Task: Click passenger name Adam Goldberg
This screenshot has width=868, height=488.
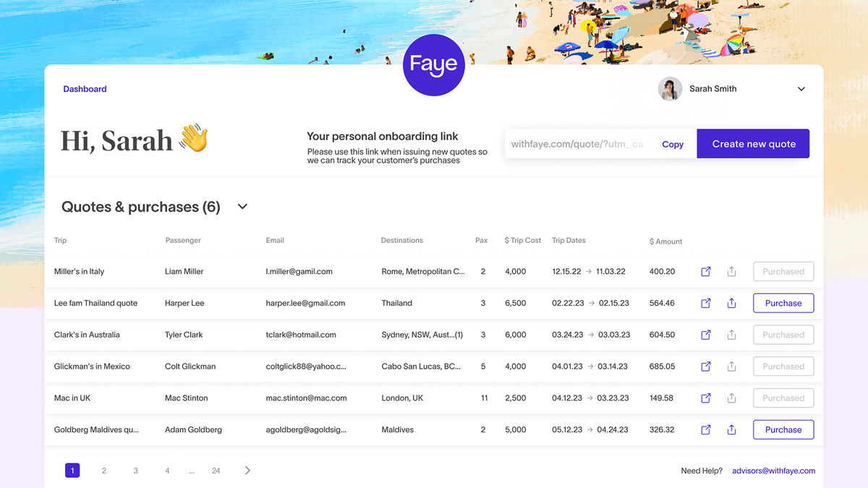Action: click(193, 429)
